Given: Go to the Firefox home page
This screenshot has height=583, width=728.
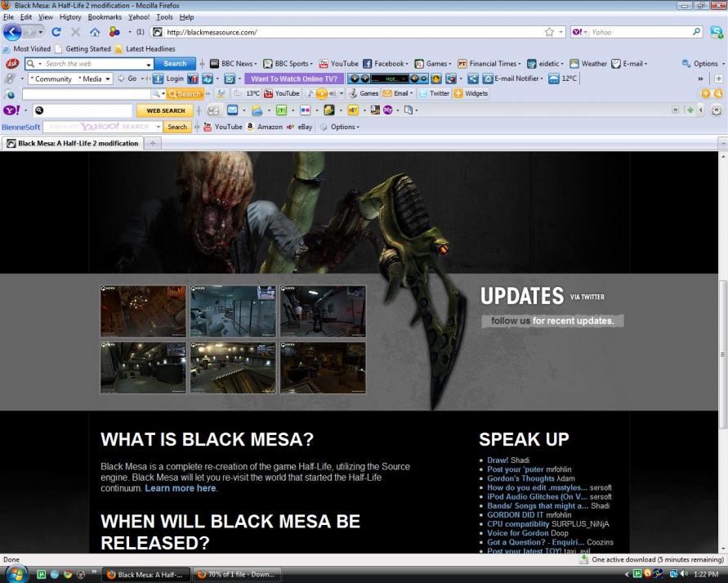Looking at the screenshot, I should [x=95, y=33].
